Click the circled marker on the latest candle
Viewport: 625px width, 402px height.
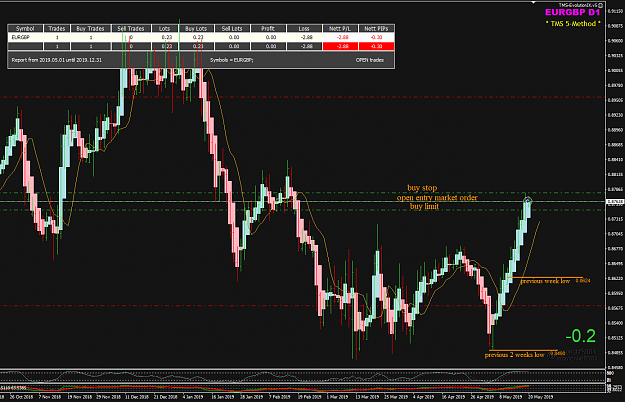527,202
